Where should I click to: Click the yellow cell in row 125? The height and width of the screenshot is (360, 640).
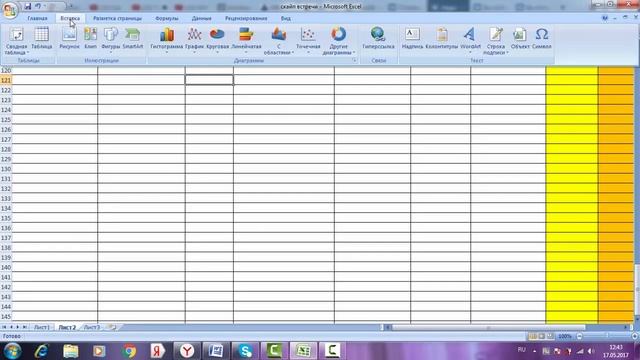(572, 120)
